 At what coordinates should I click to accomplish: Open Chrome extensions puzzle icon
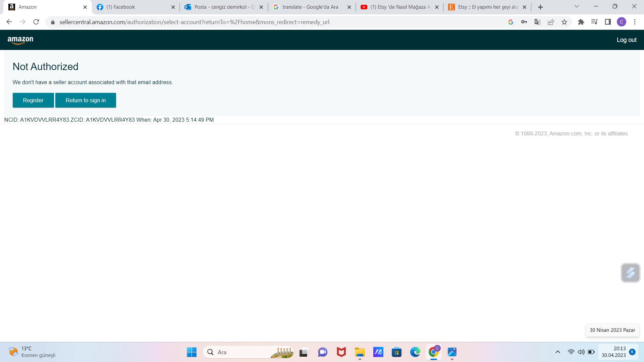(581, 22)
